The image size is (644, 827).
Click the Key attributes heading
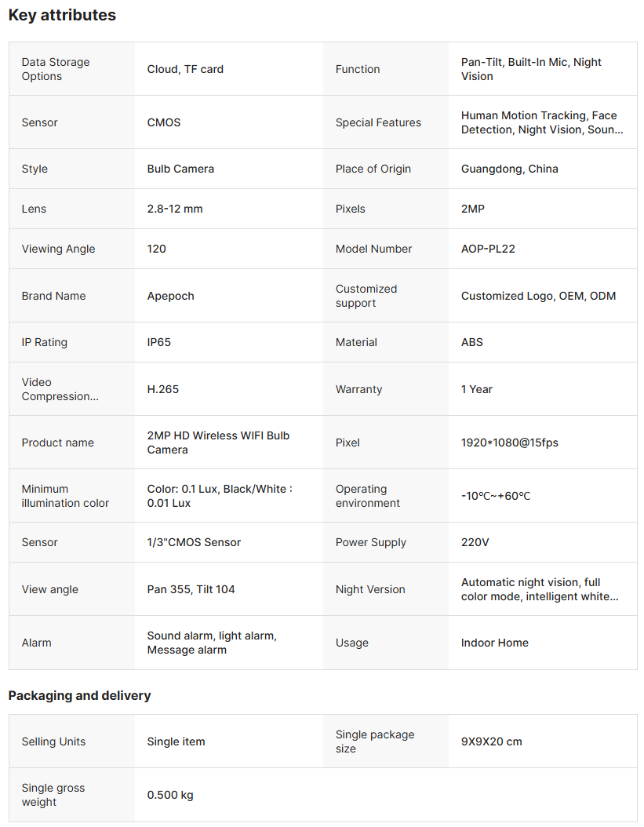(x=62, y=15)
